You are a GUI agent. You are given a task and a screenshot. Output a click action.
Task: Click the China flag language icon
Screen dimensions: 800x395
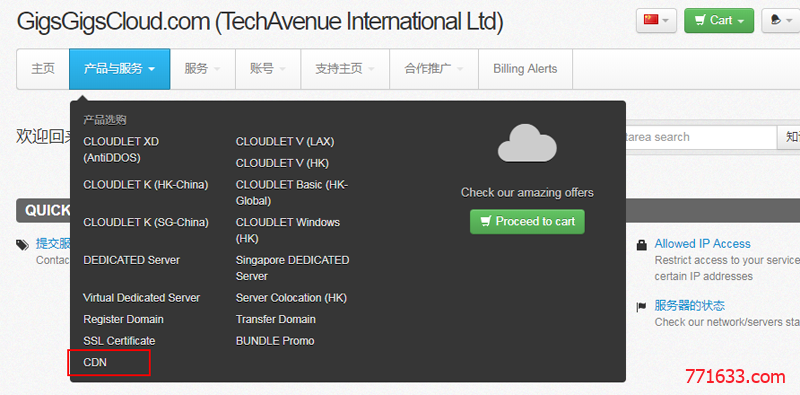(656, 20)
